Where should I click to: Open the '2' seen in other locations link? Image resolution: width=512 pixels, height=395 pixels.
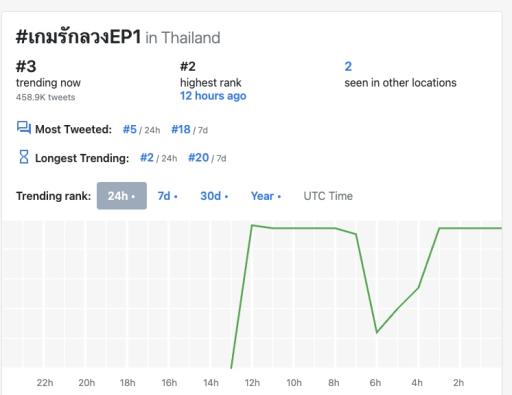click(x=348, y=66)
